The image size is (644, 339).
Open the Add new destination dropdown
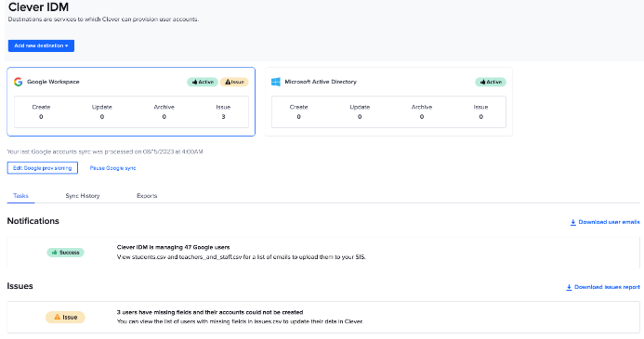point(41,46)
